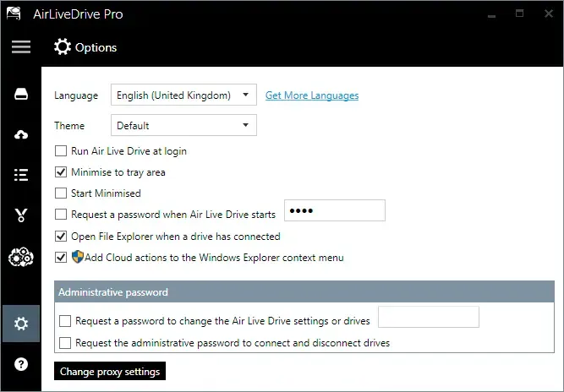Click the AirLiveDrive app logo in the title bar
The width and height of the screenshot is (564, 392).
point(14,14)
